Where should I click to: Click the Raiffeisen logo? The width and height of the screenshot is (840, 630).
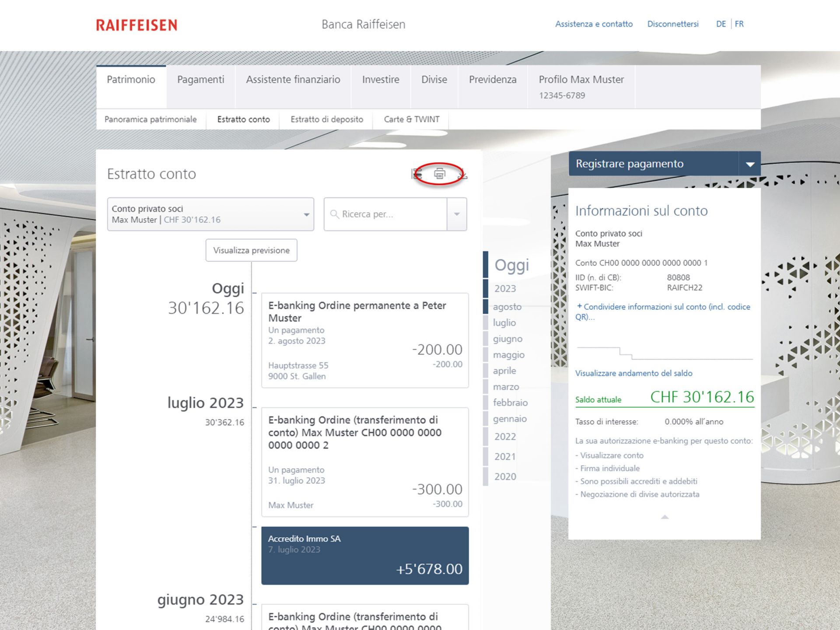(x=136, y=25)
